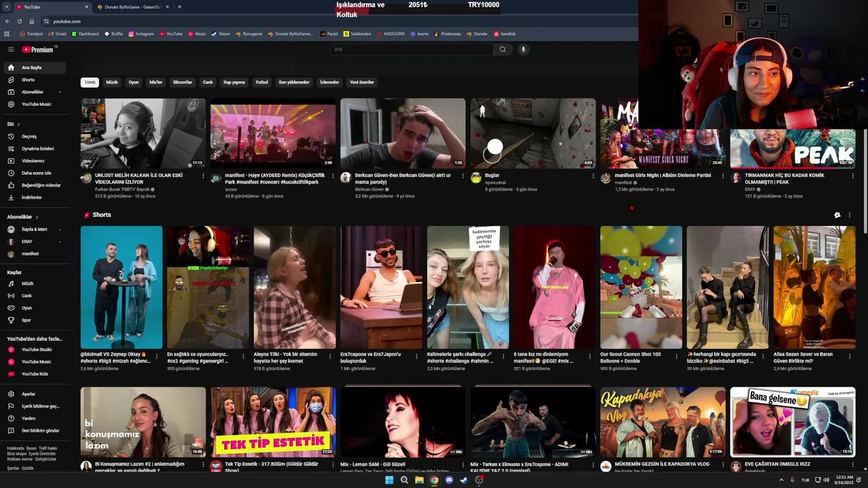868x488 pixels.
Task: Open Ayarlar settings in sidebar
Action: [x=28, y=394]
